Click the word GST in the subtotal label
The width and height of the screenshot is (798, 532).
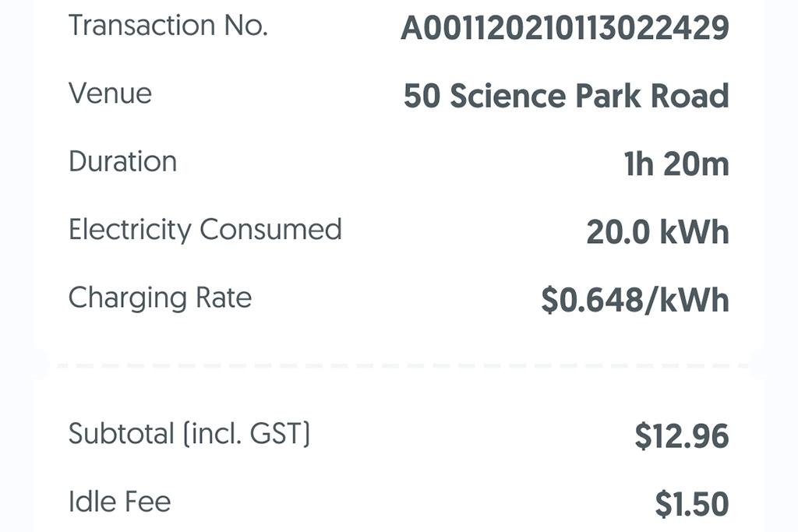pyautogui.click(x=275, y=433)
